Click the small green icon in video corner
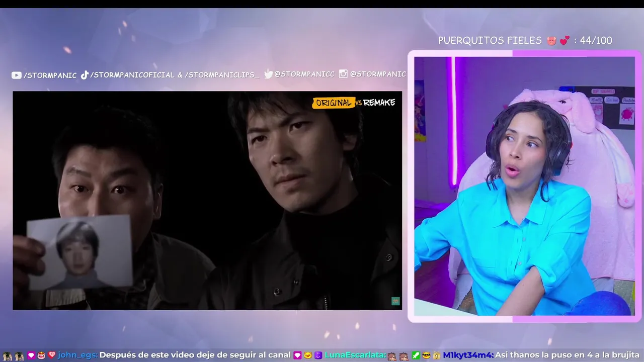 395,301
